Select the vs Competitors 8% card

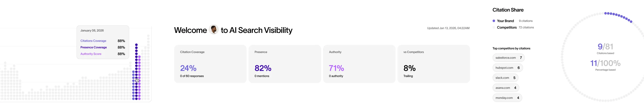[x=433, y=64]
